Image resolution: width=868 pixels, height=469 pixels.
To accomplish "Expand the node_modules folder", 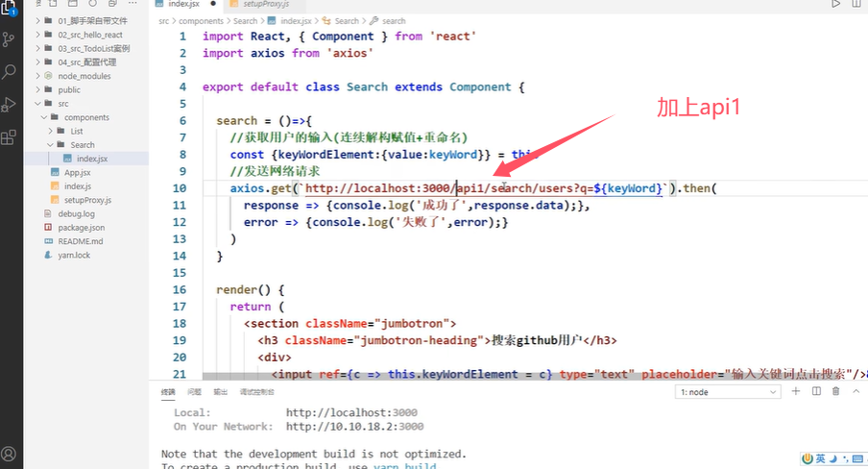I will (x=85, y=76).
